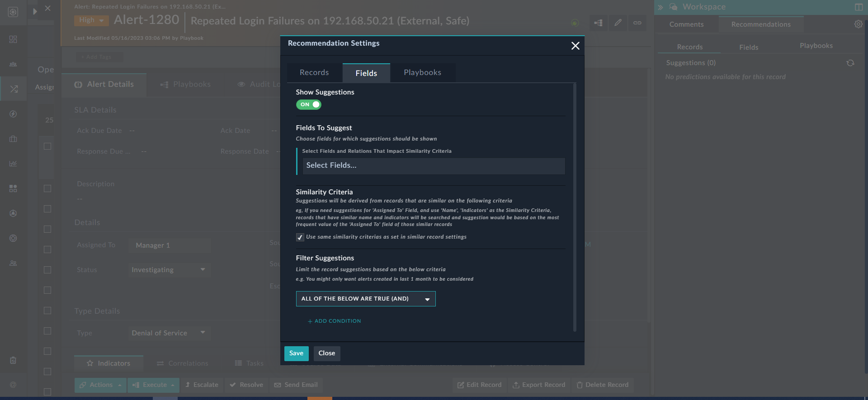Open the hexagon cube icon in sidebar
Viewport: 868px width, 400px height.
point(13,213)
